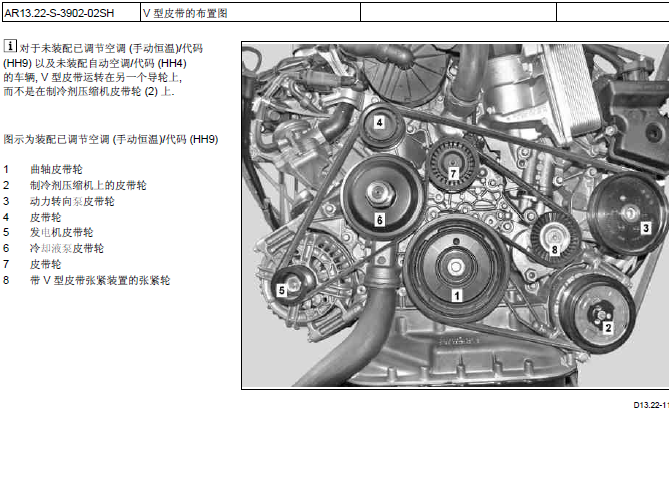Click the note line starting '对于未装配已调节空调'
This screenshot has height=500, width=669.
111,48
